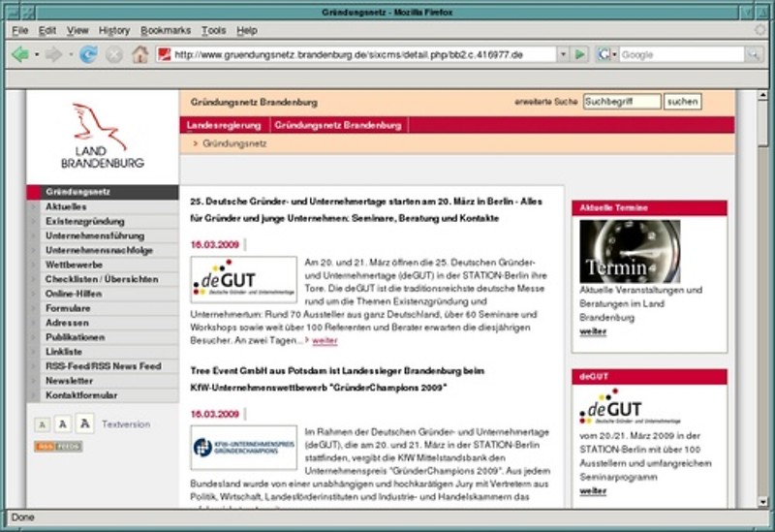775x532 pixels.
Task: Click the Land Brandenburg eagle logo
Action: (103, 136)
